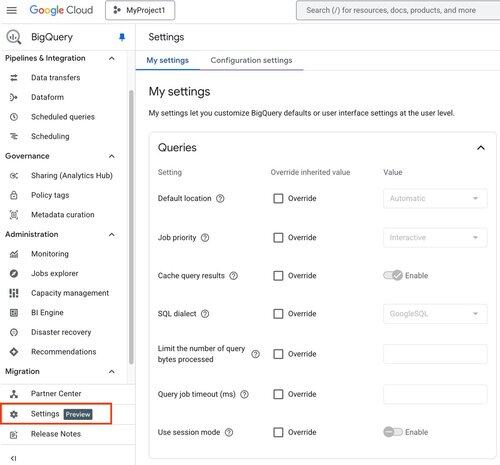Image resolution: width=500 pixels, height=465 pixels.
Task: Click the query bytes limit value field
Action: click(x=435, y=354)
